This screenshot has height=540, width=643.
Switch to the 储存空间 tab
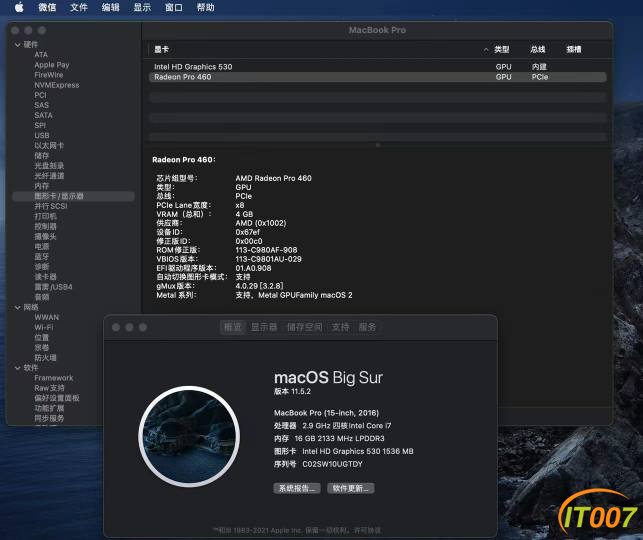(304, 327)
